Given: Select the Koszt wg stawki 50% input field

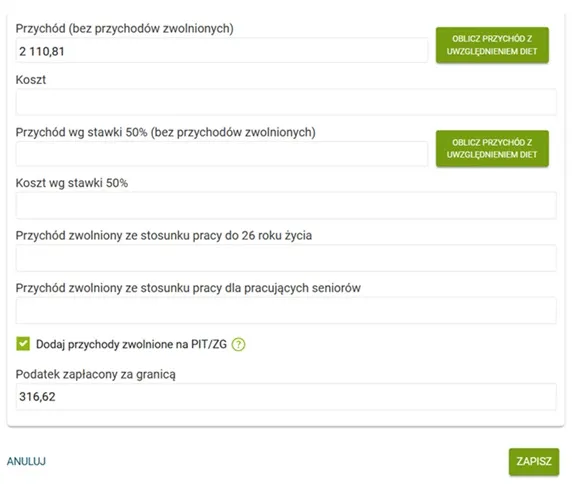Looking at the screenshot, I should (286, 205).
